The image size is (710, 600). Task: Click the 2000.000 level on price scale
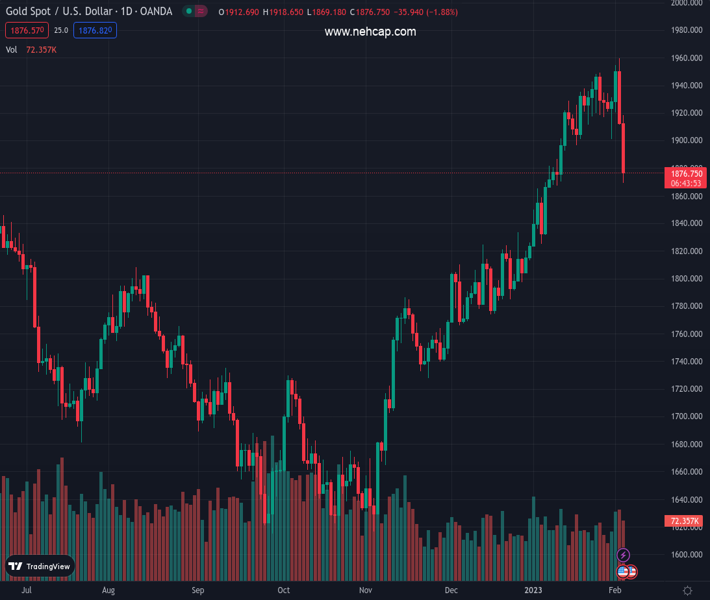pos(686,3)
